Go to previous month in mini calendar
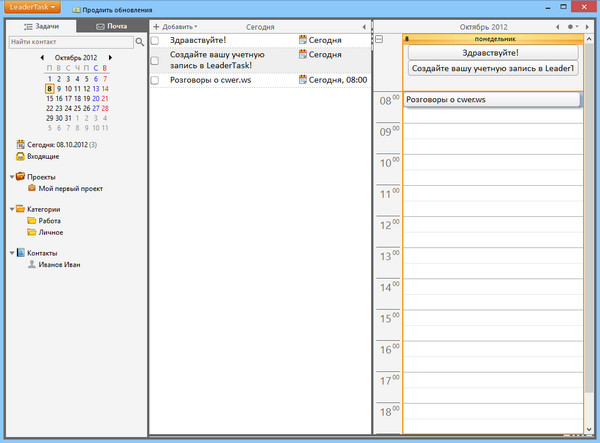The image size is (600, 443). [x=41, y=58]
